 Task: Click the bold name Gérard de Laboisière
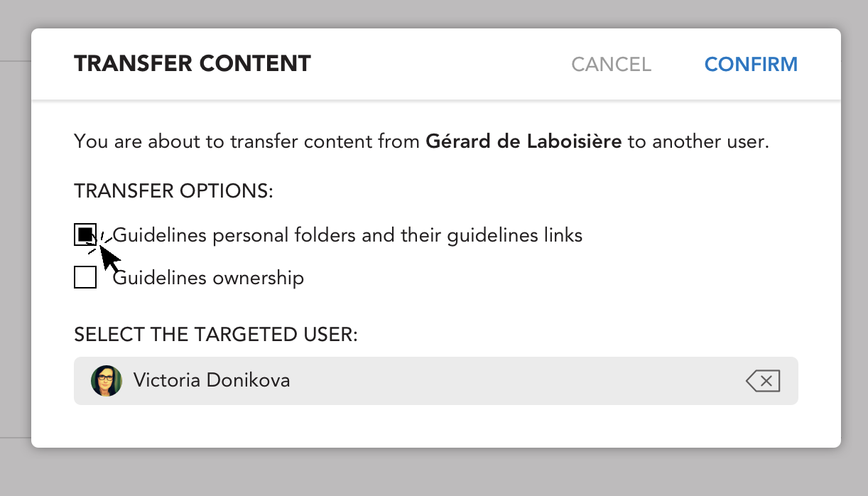523,141
